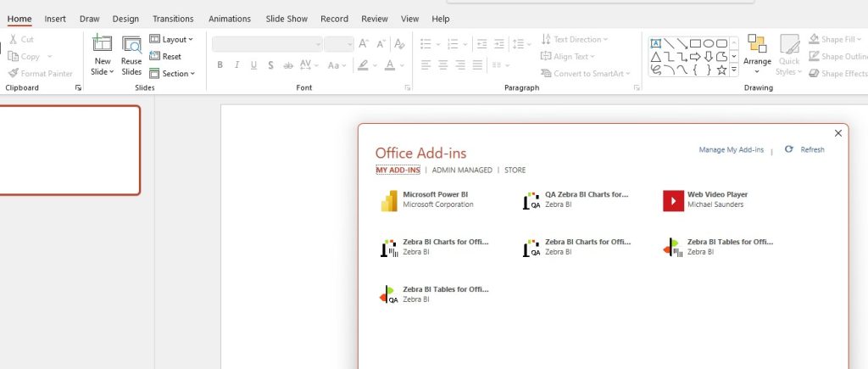Select Microsoft Power BI add-in
The width and height of the screenshot is (868, 369).
click(x=427, y=200)
